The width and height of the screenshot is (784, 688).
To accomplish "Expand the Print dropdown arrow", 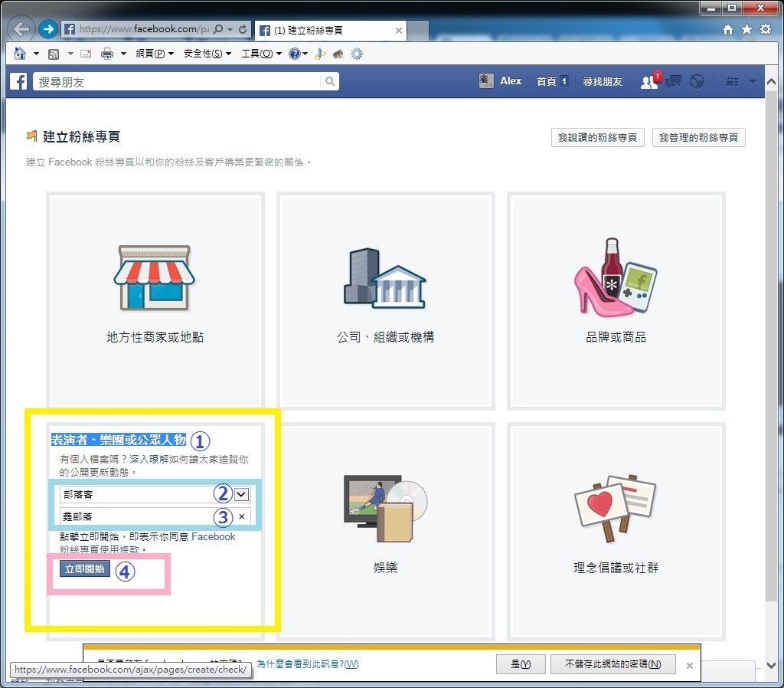I will [123, 54].
